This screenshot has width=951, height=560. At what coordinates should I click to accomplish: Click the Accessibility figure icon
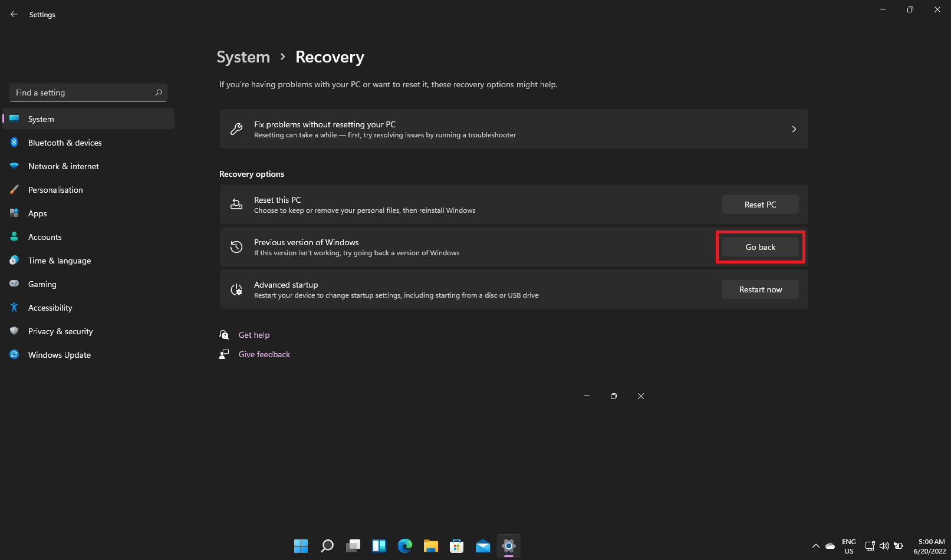tap(14, 307)
